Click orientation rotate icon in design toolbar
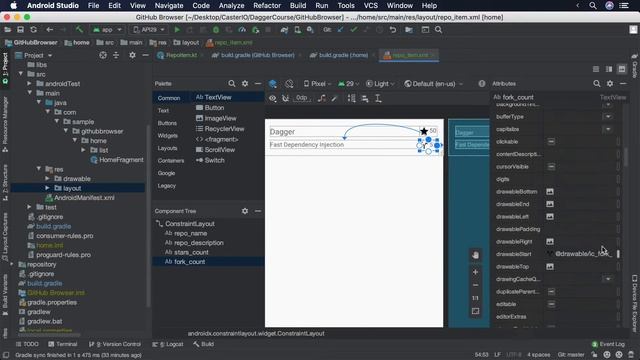This screenshot has width=640, height=360. point(289,84)
